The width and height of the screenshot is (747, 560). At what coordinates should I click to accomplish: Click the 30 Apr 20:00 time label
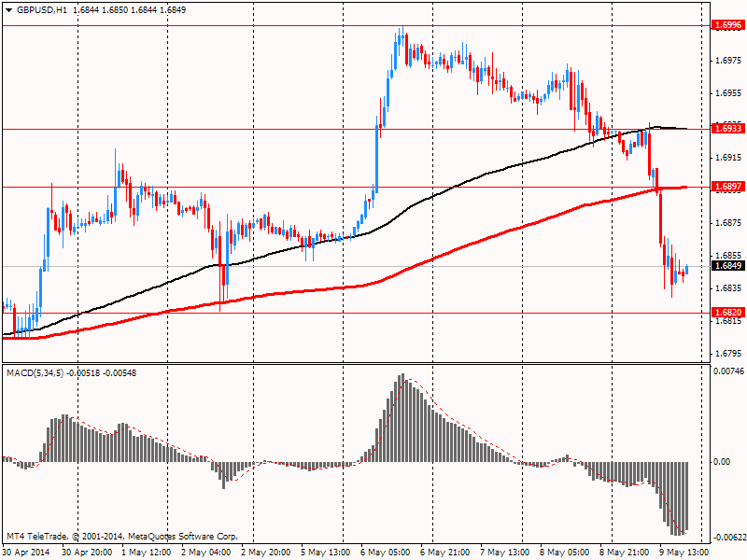coord(87,553)
